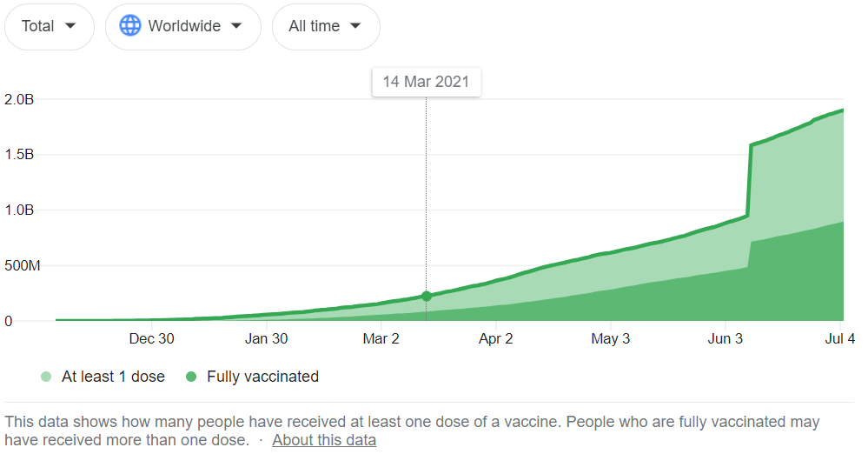Click the blue globe icon beside Worldwide
The width and height of the screenshot is (868, 454).
[x=130, y=26]
